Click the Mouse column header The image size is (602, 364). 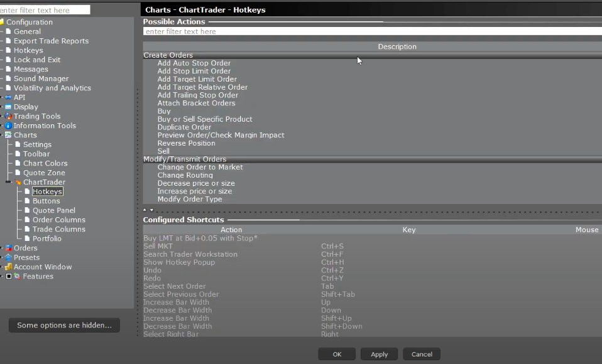(x=587, y=230)
